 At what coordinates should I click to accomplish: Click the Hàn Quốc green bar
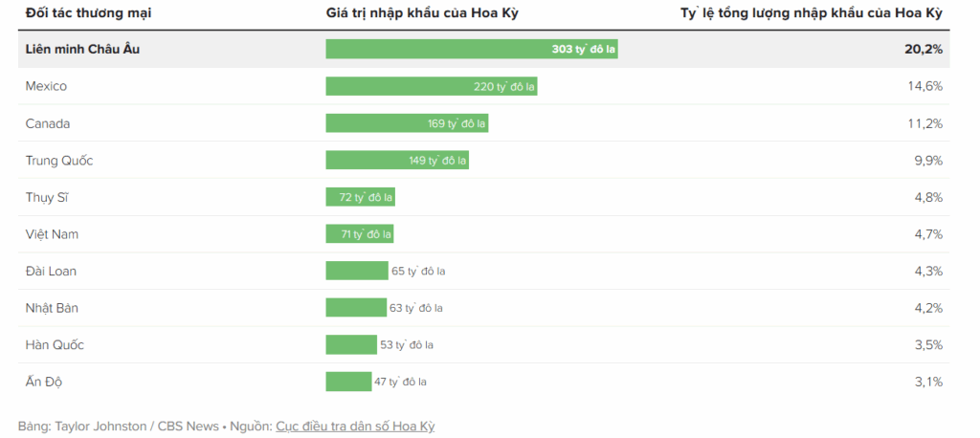click(351, 344)
